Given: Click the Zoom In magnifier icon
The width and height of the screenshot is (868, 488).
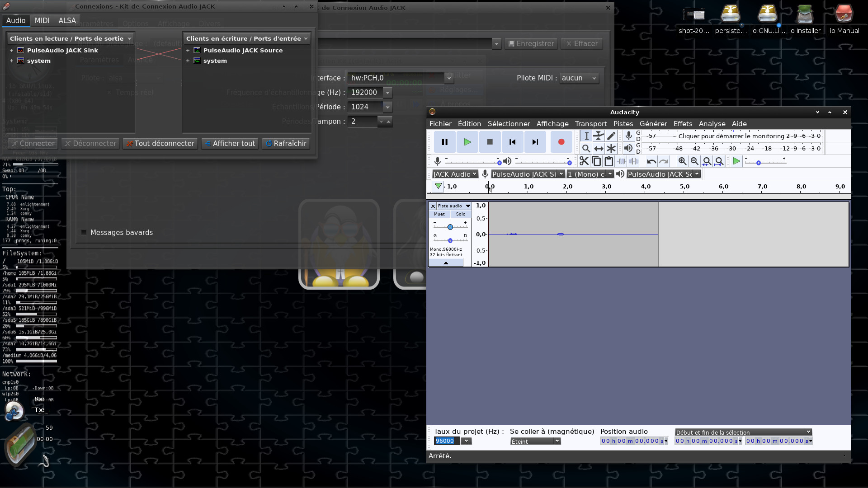Looking at the screenshot, I should (x=682, y=161).
